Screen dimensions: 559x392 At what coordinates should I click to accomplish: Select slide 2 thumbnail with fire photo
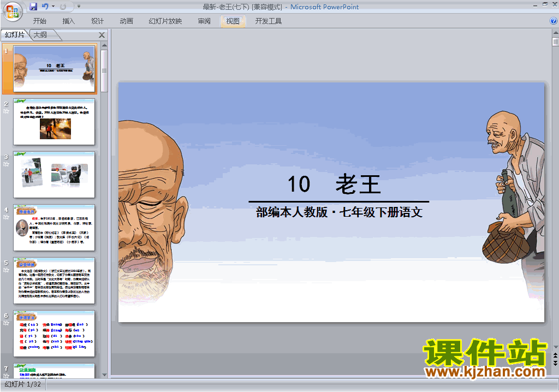pyautogui.click(x=54, y=122)
